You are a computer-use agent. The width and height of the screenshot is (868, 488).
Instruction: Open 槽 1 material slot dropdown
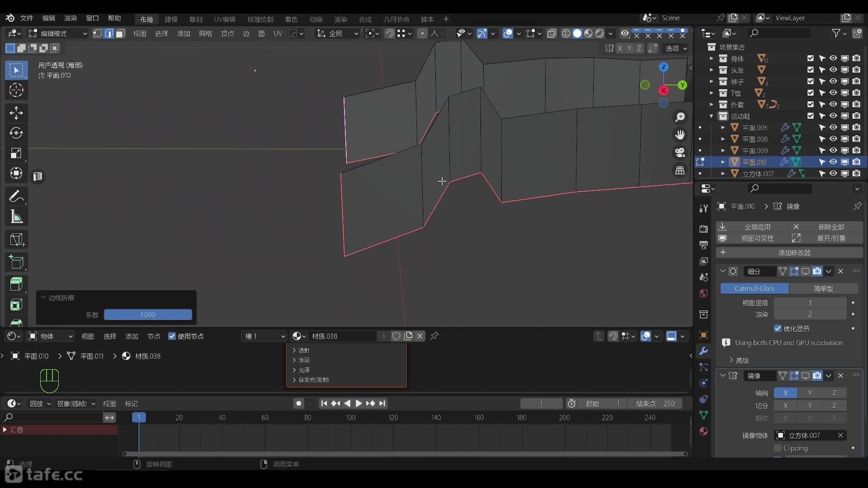click(264, 336)
